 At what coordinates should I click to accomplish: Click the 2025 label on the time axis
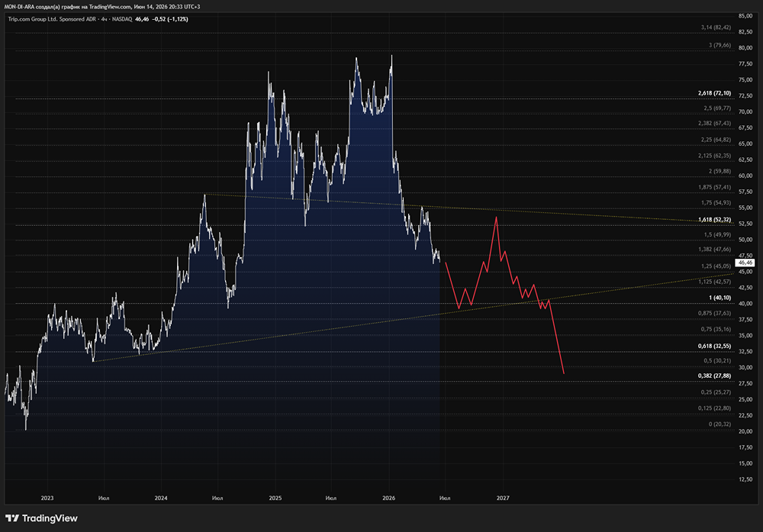pos(275,498)
